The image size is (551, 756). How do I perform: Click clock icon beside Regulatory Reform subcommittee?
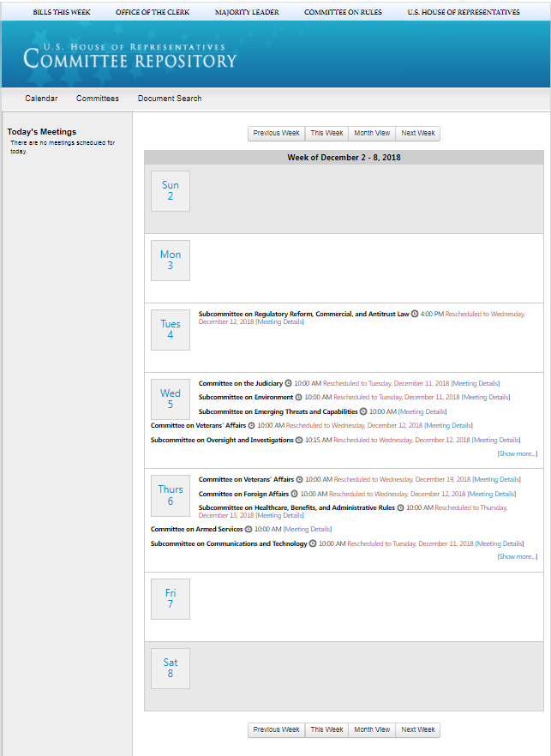pyautogui.click(x=415, y=314)
